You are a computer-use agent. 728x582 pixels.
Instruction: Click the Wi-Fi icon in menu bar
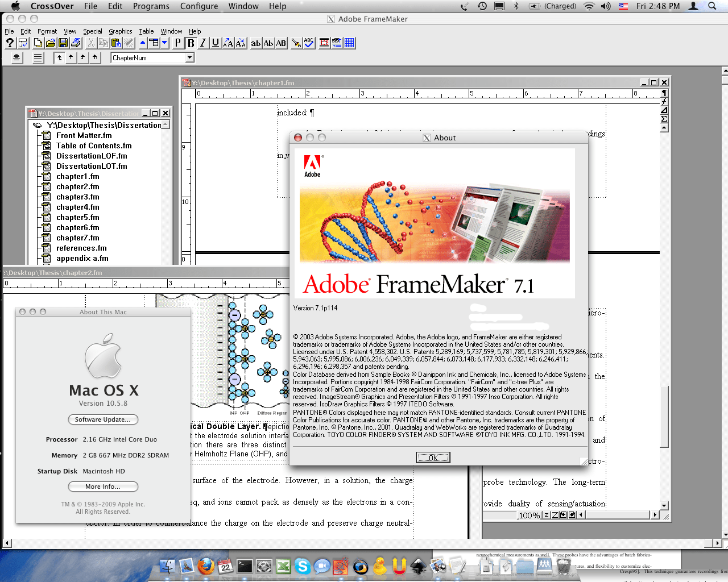click(589, 6)
